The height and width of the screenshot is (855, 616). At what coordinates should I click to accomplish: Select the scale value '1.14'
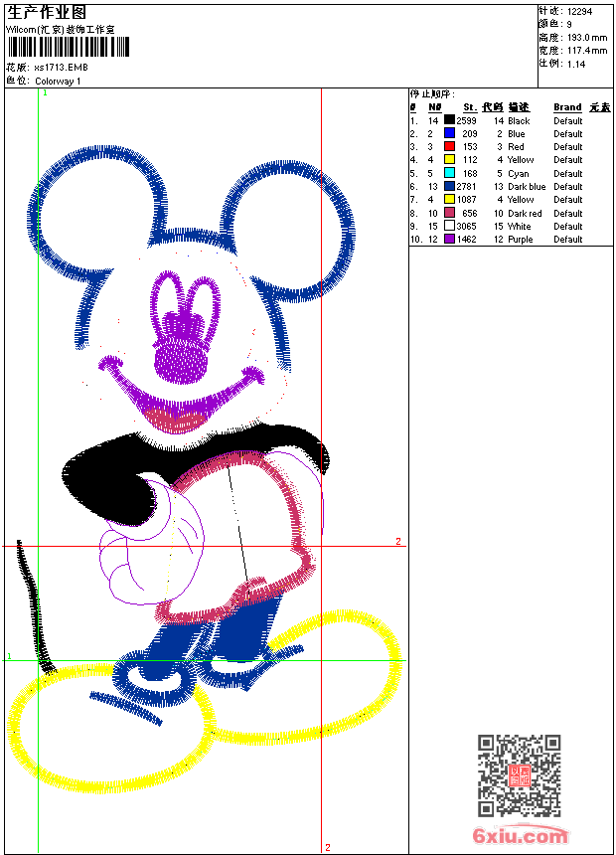pos(576,64)
